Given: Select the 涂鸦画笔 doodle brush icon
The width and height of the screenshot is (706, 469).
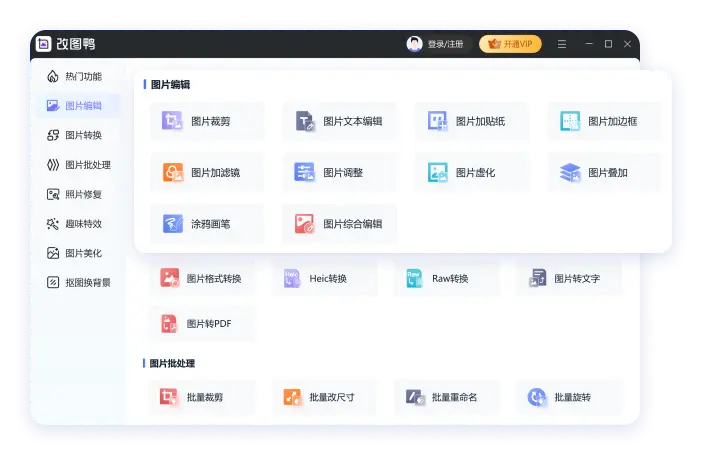Looking at the screenshot, I should pos(173,224).
